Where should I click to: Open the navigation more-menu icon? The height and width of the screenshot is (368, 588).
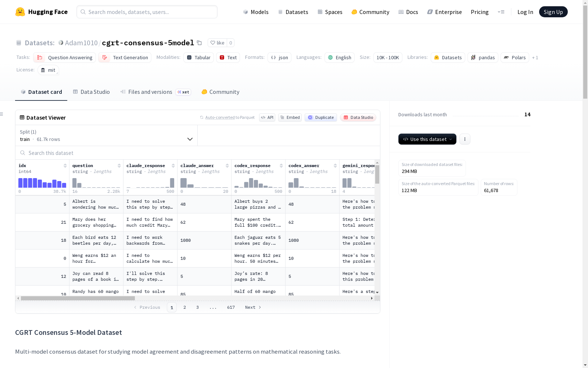click(x=501, y=12)
